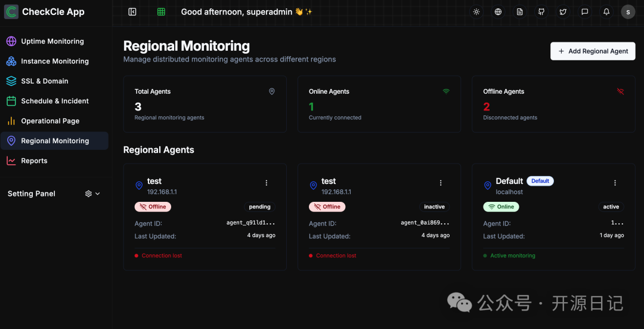Select Regional Monitoring in sidebar
This screenshot has width=644, height=329.
click(x=54, y=141)
